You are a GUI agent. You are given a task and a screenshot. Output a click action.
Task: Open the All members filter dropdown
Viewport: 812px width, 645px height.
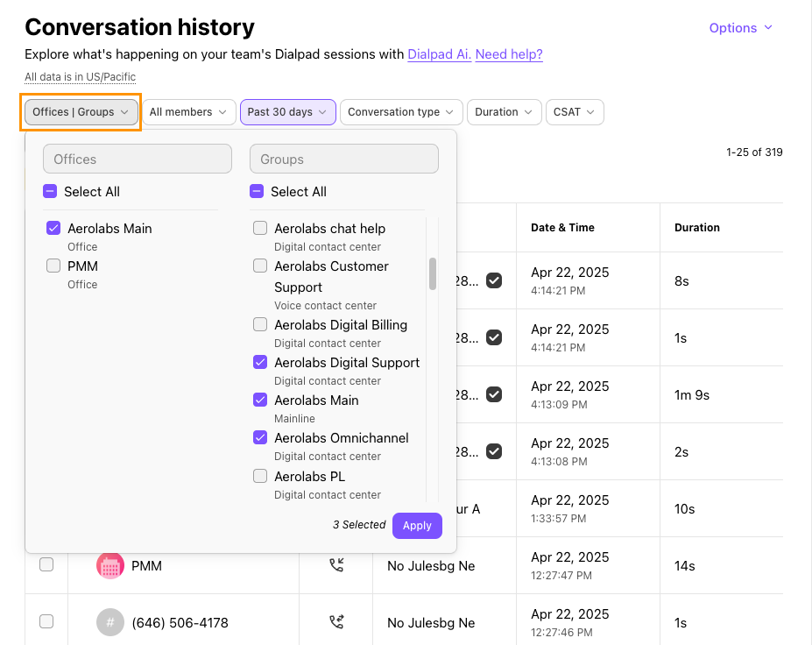[188, 112]
